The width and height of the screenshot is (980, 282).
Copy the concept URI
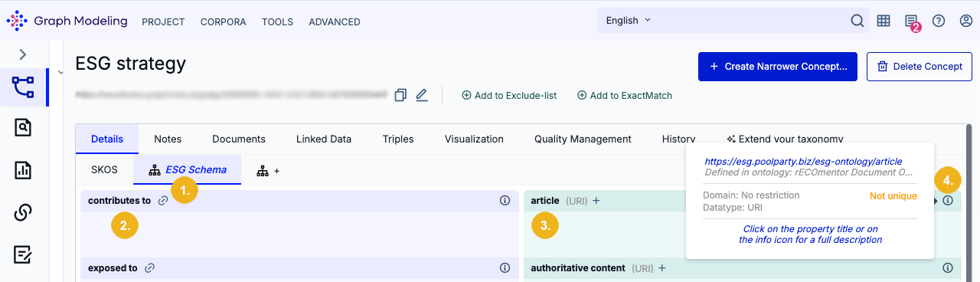(400, 95)
